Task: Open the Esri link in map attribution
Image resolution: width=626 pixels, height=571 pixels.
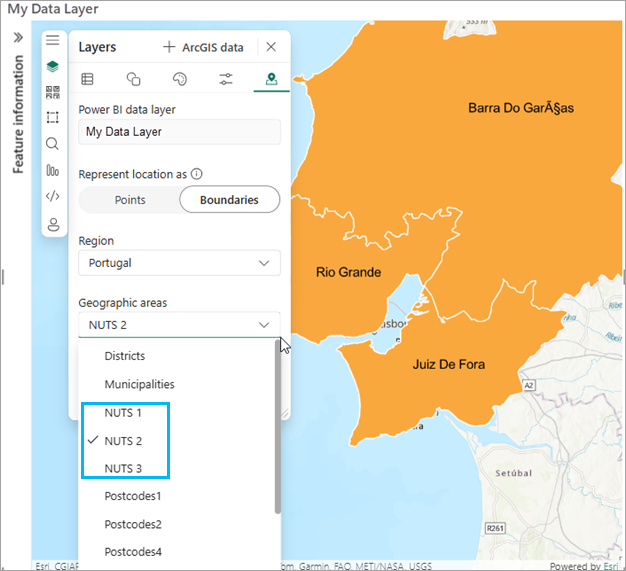Action: point(610,566)
